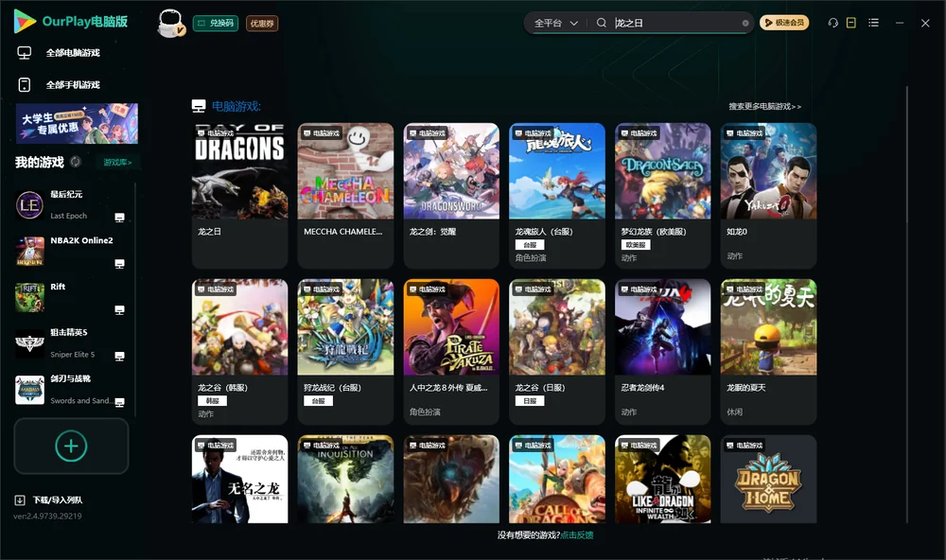This screenshot has height=560, width=946.
Task: Click the yellow mini-mode window icon
Action: (x=851, y=23)
